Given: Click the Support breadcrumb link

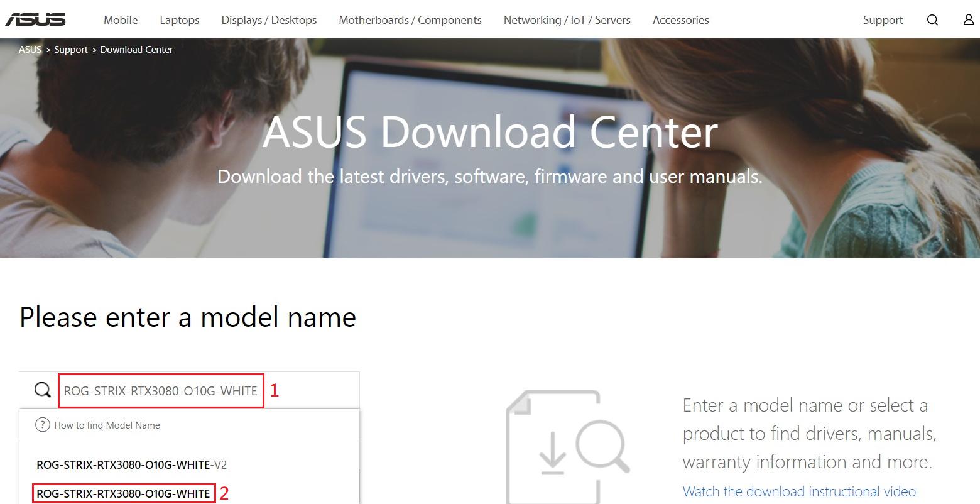Looking at the screenshot, I should [x=71, y=50].
